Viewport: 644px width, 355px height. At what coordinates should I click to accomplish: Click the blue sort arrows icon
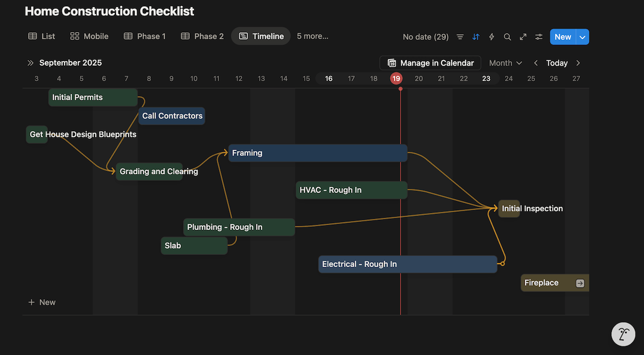pos(475,36)
